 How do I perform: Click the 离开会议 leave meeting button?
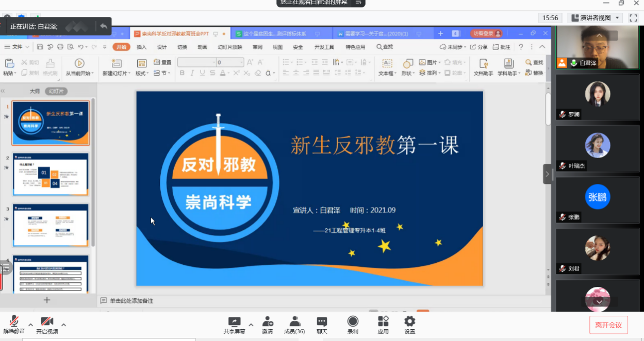point(608,325)
